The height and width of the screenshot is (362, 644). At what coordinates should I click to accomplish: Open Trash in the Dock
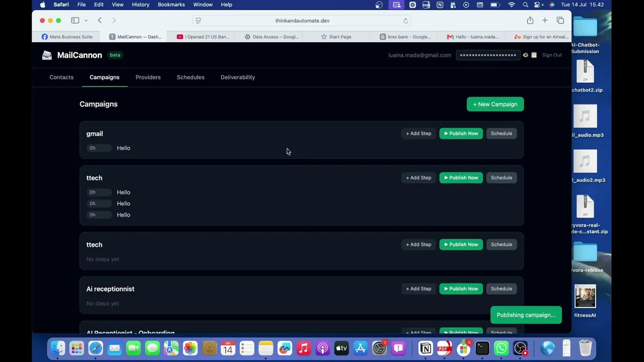(585, 348)
